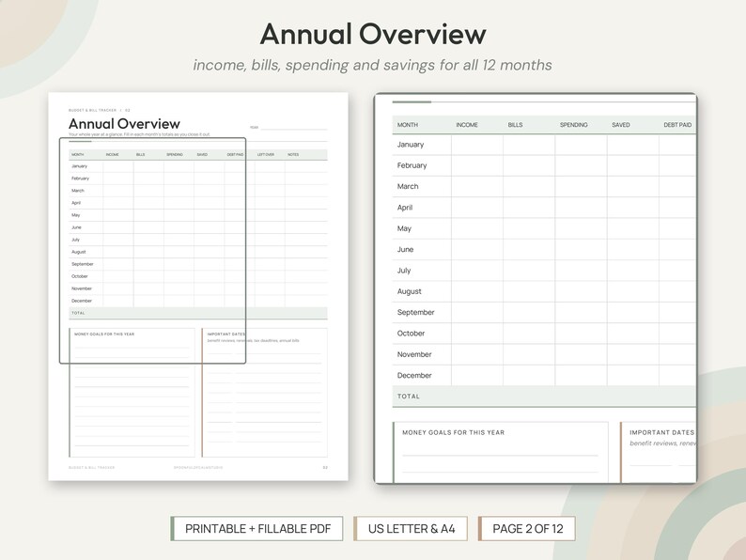Image resolution: width=746 pixels, height=560 pixels.
Task: Select the October row label in the enlarged page
Action: click(x=412, y=333)
